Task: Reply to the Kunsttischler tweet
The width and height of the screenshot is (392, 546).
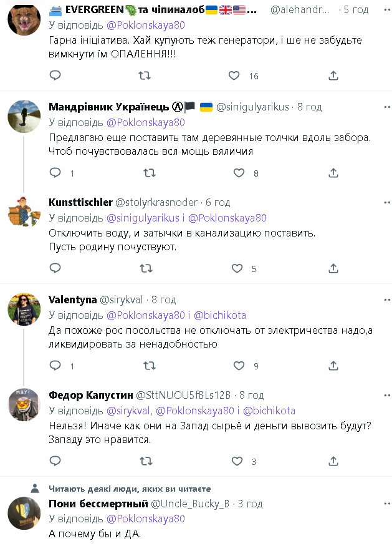Action: (x=55, y=268)
